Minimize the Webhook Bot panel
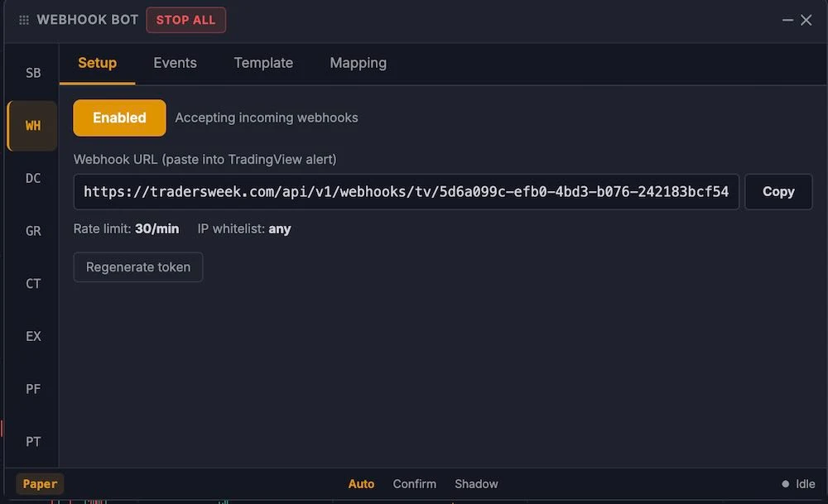The width and height of the screenshot is (828, 504). tap(787, 20)
